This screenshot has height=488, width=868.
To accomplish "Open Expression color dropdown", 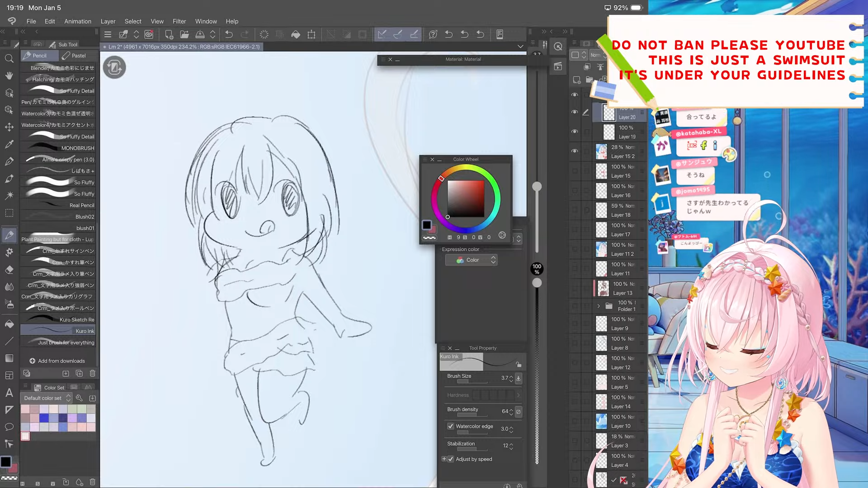I will point(471,260).
